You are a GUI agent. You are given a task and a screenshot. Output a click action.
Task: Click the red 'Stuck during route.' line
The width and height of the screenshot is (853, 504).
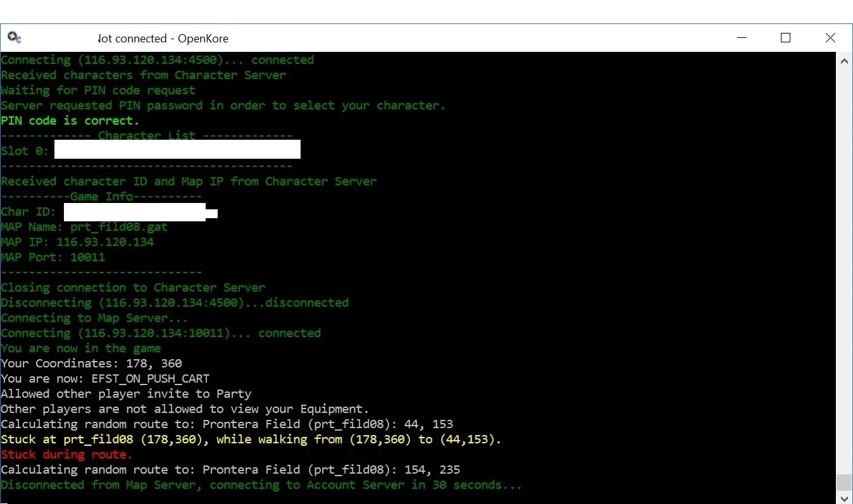[x=66, y=455]
